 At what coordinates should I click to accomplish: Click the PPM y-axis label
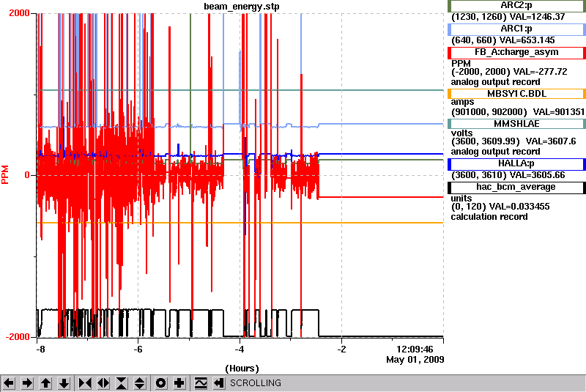5,175
